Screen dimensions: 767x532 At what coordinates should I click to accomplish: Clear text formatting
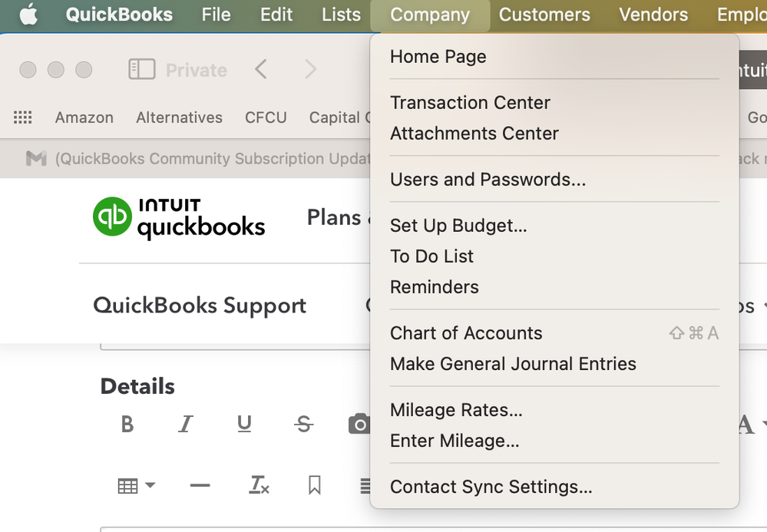pos(259,485)
